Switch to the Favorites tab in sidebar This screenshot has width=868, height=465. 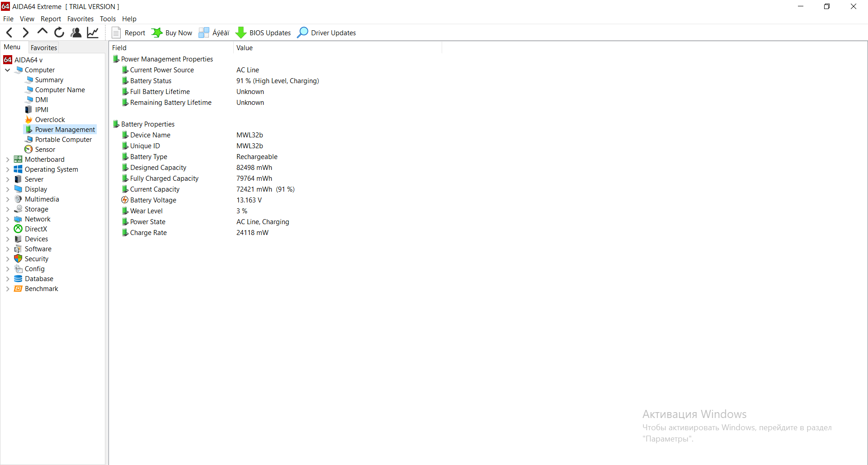coord(44,47)
